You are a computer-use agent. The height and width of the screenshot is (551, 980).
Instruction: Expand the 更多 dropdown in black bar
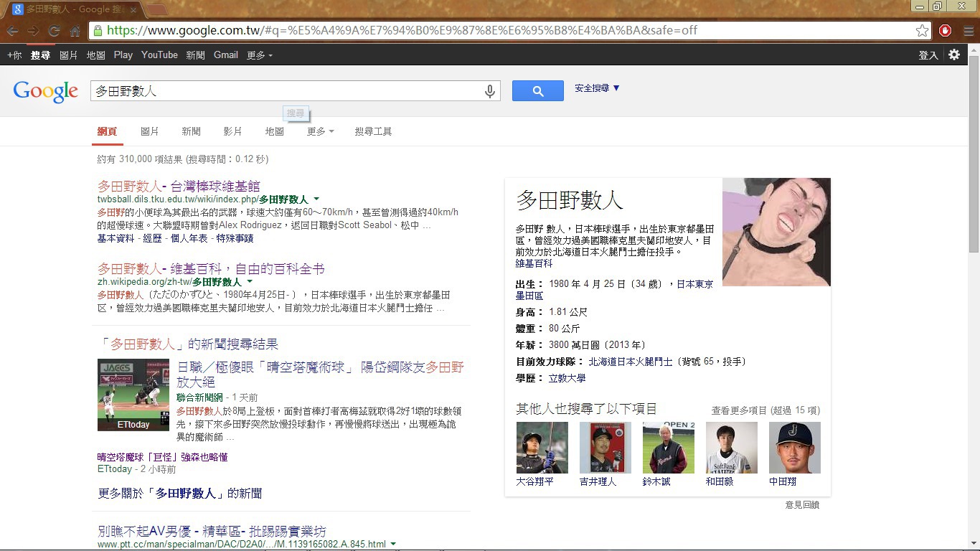(260, 55)
